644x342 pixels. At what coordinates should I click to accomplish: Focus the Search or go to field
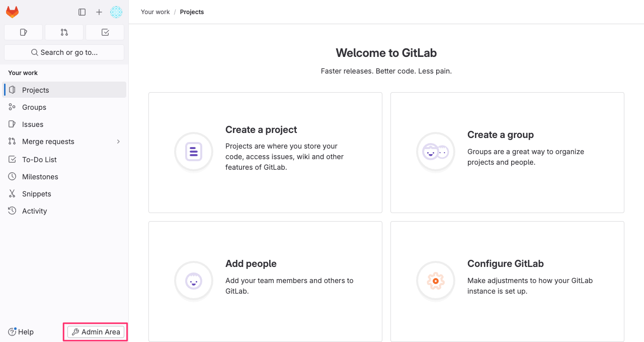pos(64,52)
